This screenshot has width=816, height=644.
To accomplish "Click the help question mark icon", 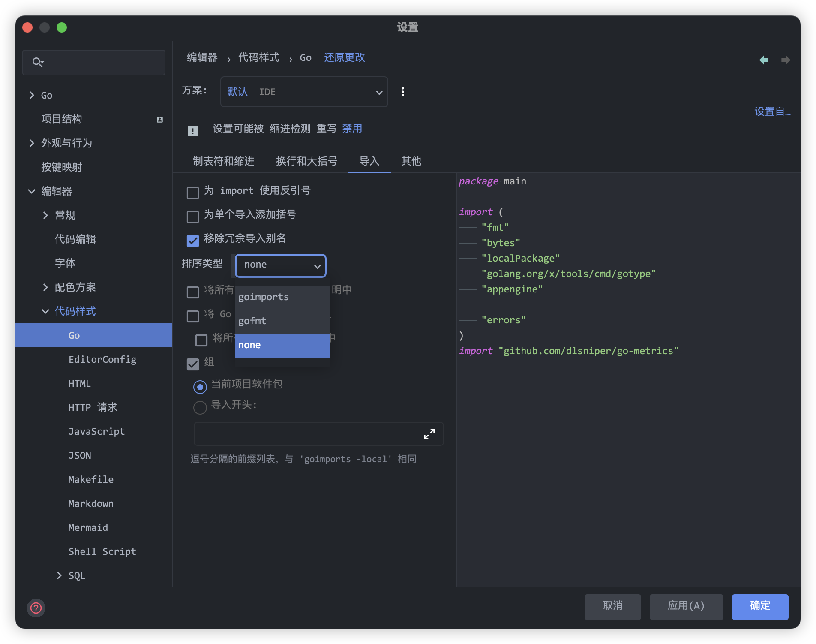I will click(36, 608).
